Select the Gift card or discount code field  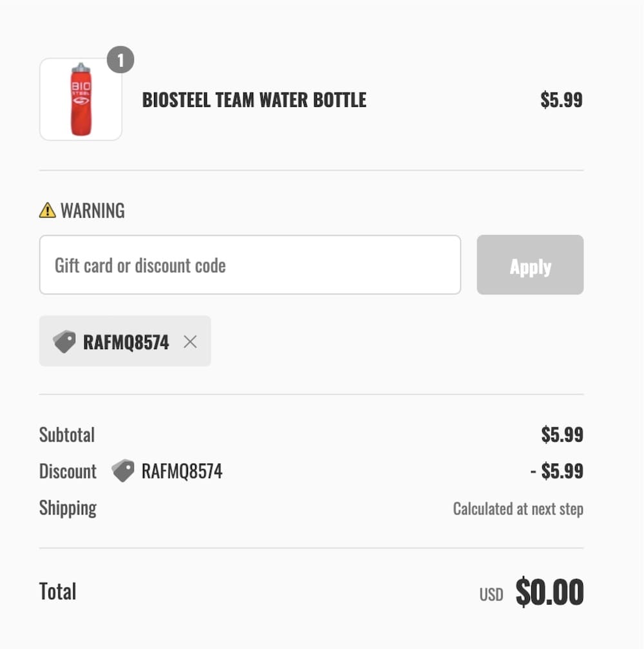[250, 265]
